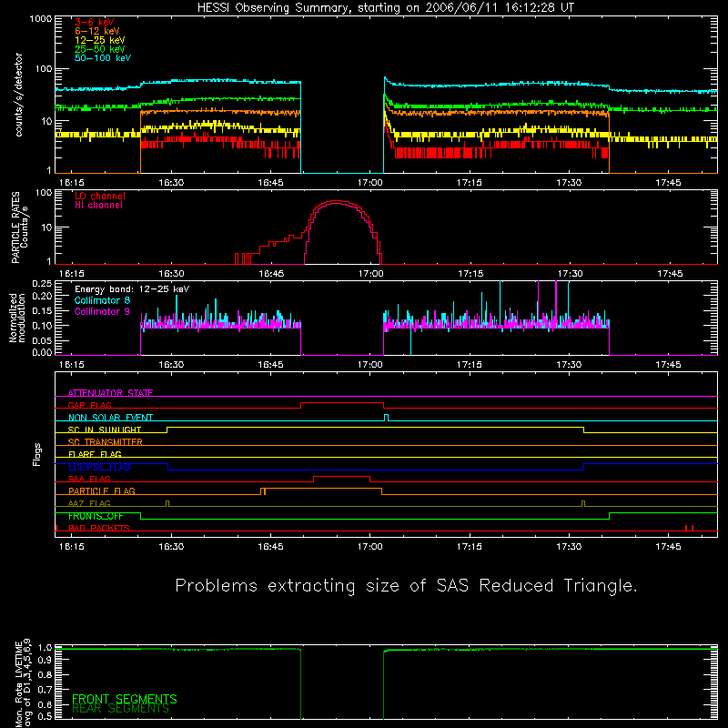Click the 0.25 tick label on modulation axis
Image resolution: width=728 pixels, height=728 pixels.
coord(42,284)
